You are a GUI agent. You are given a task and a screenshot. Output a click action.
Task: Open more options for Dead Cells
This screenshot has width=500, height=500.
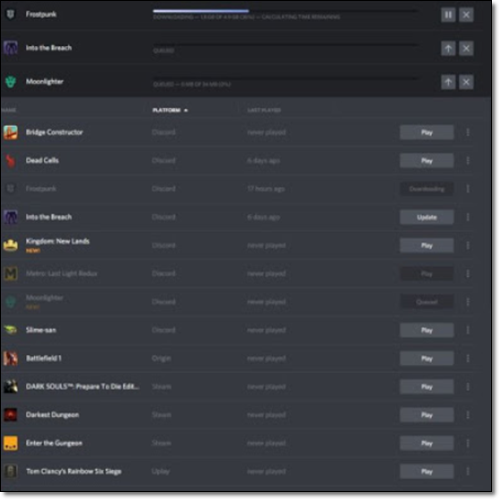[468, 161]
